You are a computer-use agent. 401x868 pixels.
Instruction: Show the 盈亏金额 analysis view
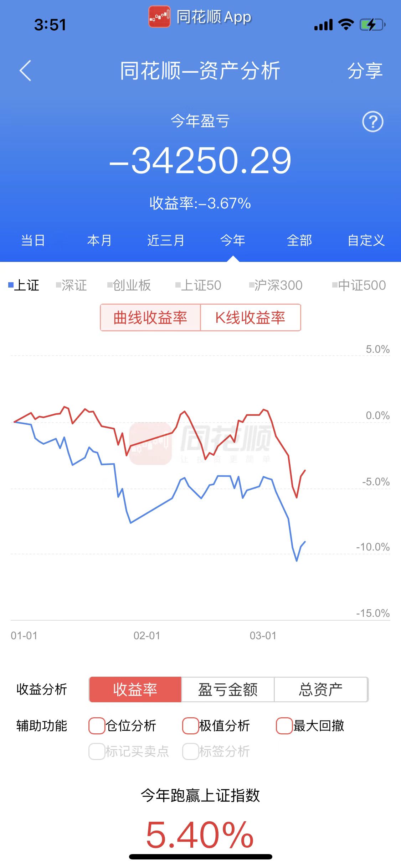(228, 689)
